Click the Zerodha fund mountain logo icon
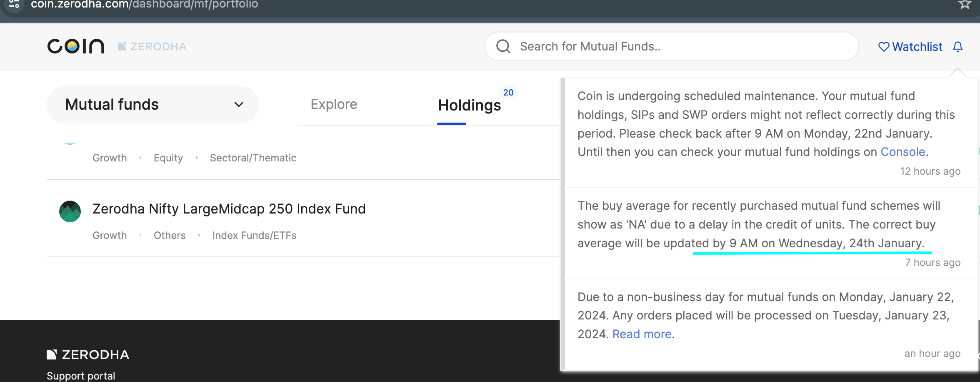This screenshot has width=980, height=382. click(x=70, y=211)
